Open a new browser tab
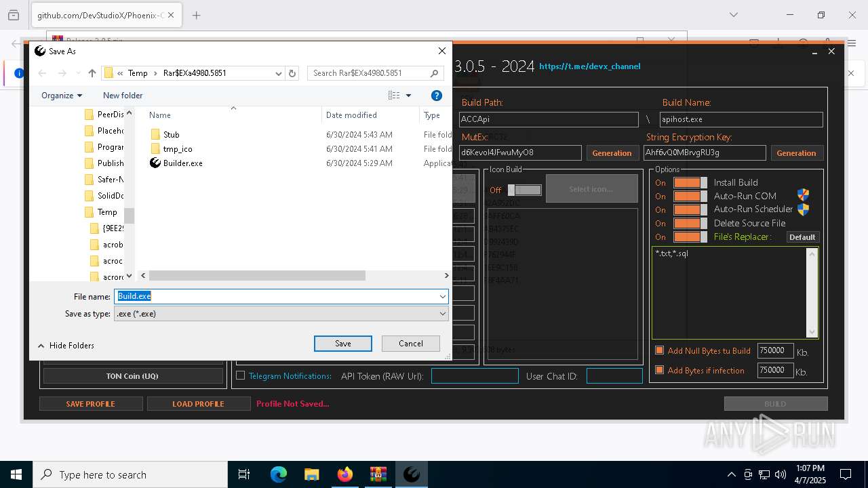The width and height of the screenshot is (868, 488). point(197,15)
